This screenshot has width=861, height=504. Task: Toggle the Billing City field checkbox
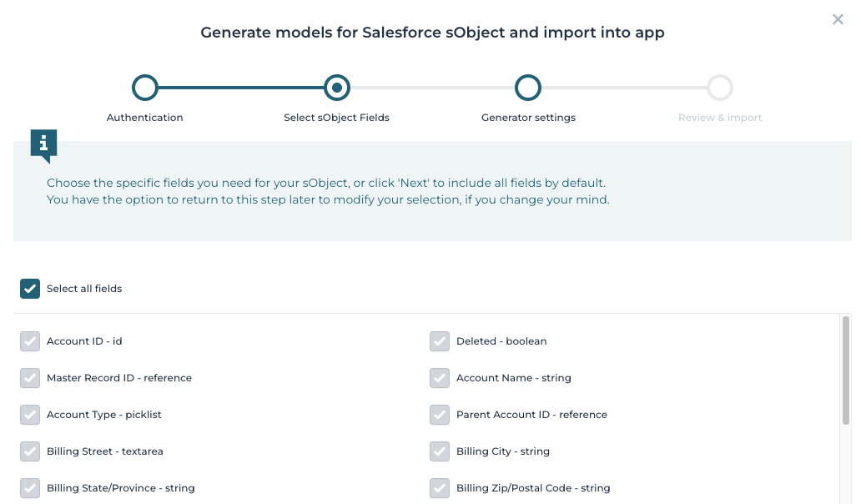pos(440,451)
